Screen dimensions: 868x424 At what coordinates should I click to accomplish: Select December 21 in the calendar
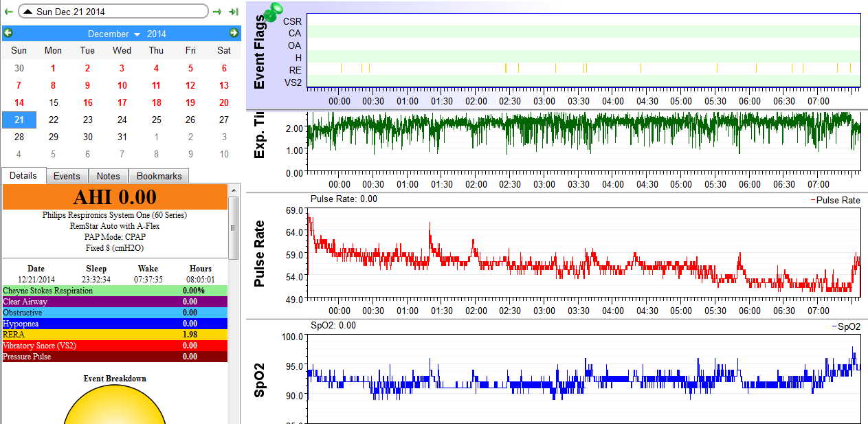pyautogui.click(x=19, y=120)
